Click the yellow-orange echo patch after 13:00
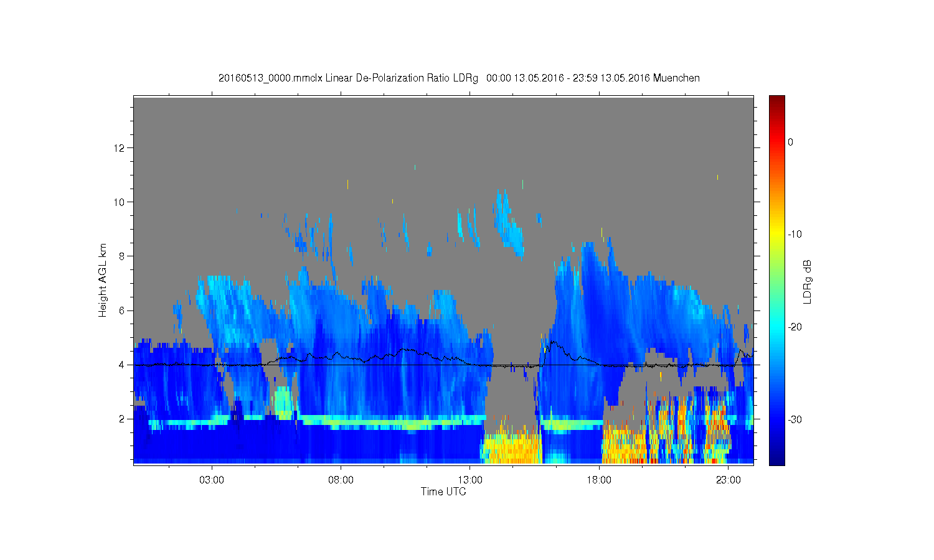This screenshot has width=934, height=560. [512, 448]
